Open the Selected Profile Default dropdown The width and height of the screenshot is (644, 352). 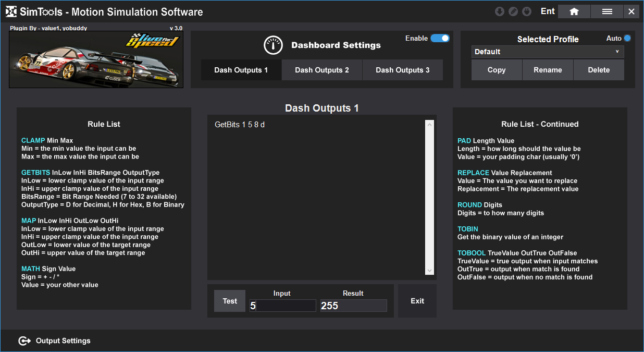click(547, 52)
